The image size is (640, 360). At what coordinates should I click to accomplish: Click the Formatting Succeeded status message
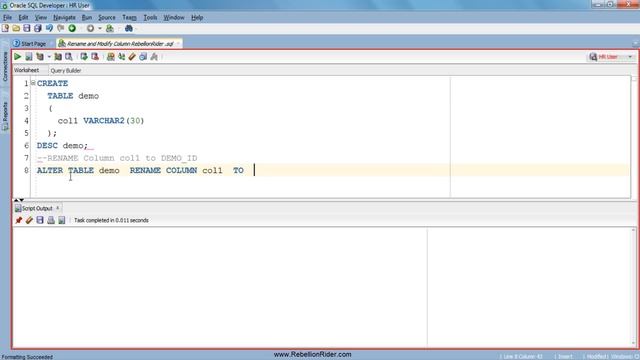[27, 357]
